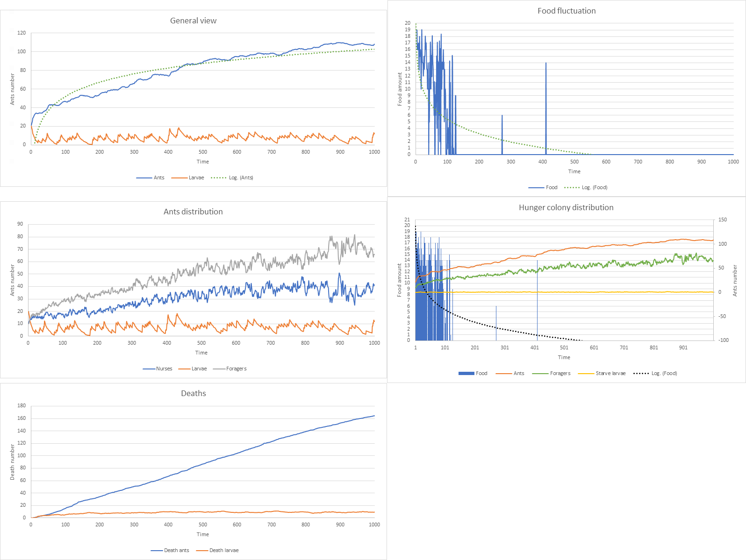The image size is (746, 560).
Task: Click 'Larvae' legend in Ants distribution
Action: (193, 369)
